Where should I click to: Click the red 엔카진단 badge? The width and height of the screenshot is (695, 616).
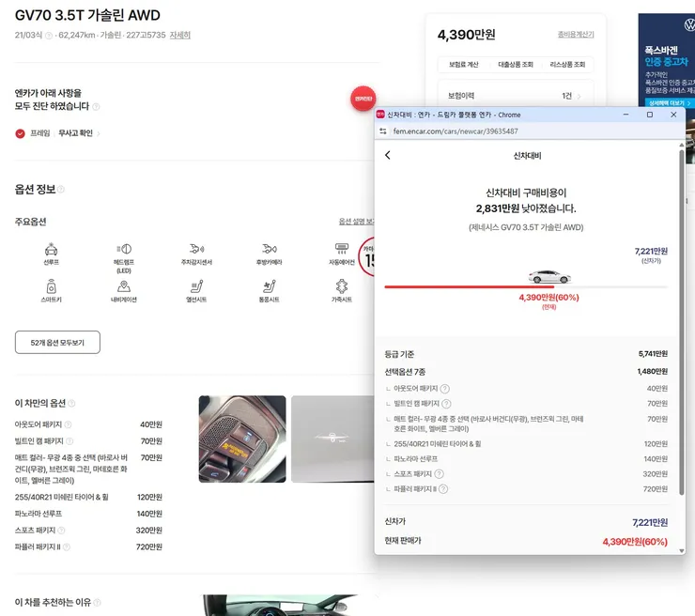point(363,99)
